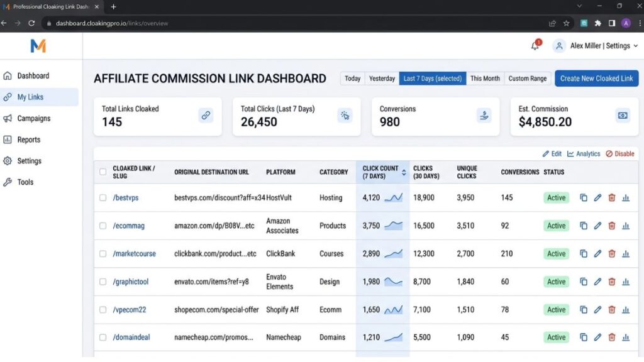
Task: Click pencil icon in /vpecom22 row
Action: coord(597,310)
